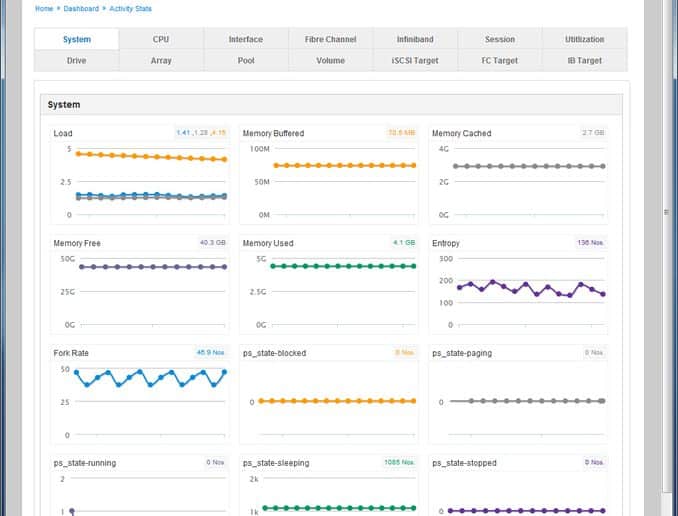
Task: Select the IB Target tab
Action: (585, 61)
